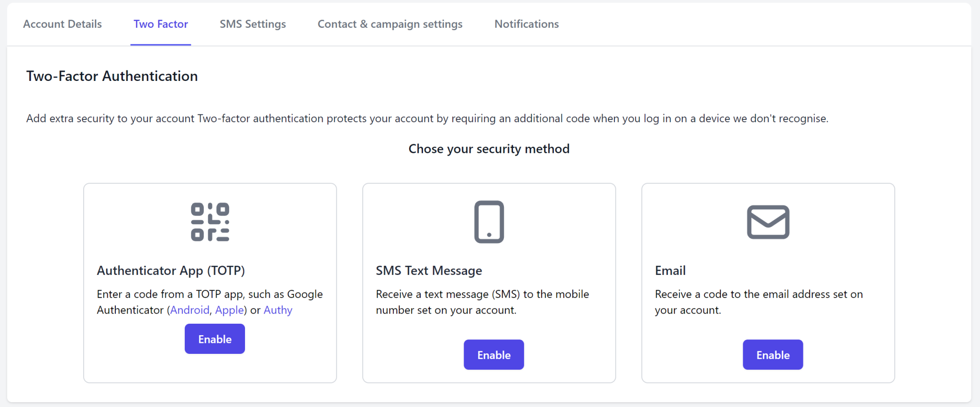Switch to the Account Details tab
This screenshot has height=407, width=980.
[x=62, y=23]
